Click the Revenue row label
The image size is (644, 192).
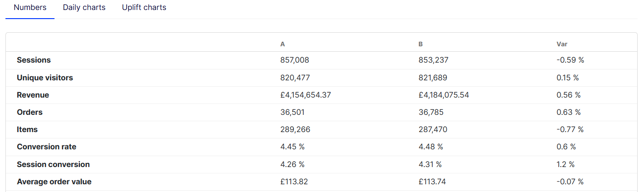point(33,95)
